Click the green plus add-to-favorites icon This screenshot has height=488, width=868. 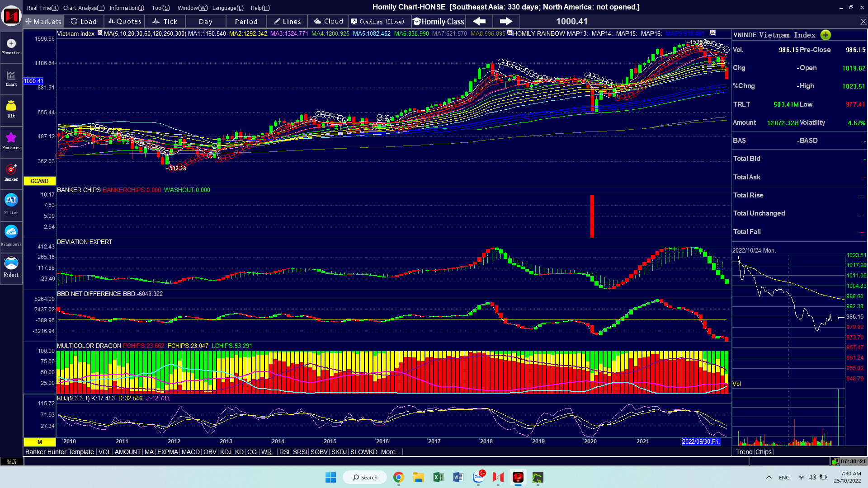[826, 35]
